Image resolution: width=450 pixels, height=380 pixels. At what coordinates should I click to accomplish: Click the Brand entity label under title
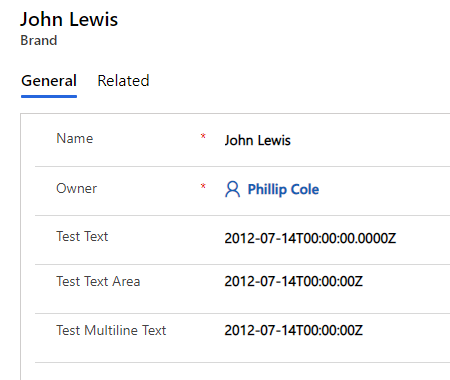coord(39,40)
